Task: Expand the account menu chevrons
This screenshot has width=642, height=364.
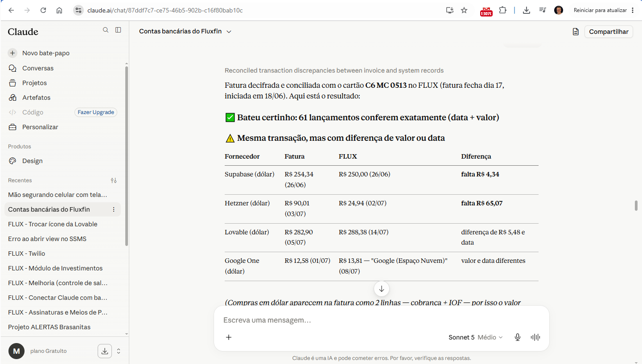Action: pyautogui.click(x=119, y=351)
